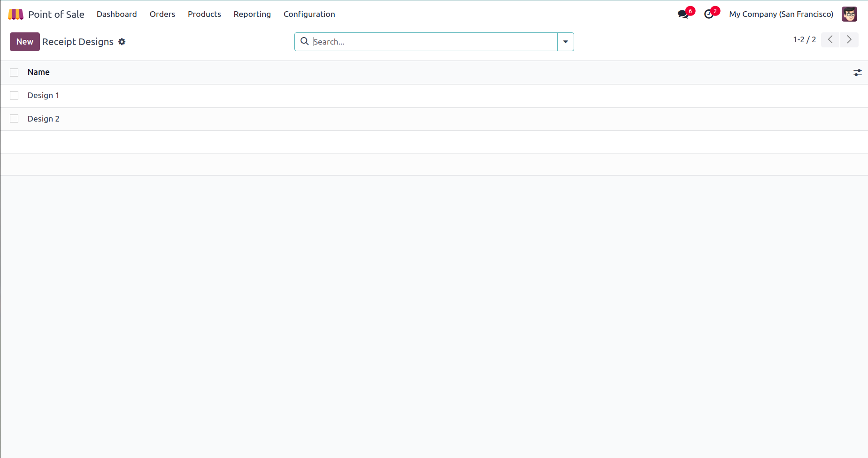Open optional columns adjust icon
Viewport: 868px width, 458px height.
coord(857,73)
